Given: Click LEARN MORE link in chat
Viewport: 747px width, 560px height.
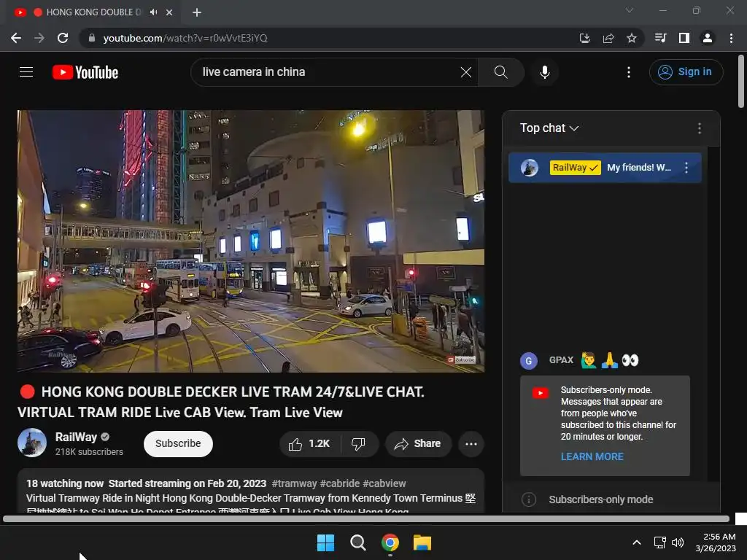Looking at the screenshot, I should 592,456.
